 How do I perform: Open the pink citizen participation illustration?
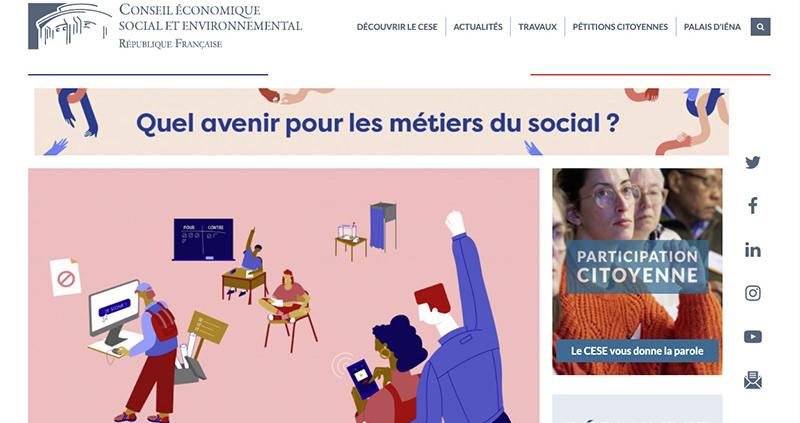tap(284, 295)
